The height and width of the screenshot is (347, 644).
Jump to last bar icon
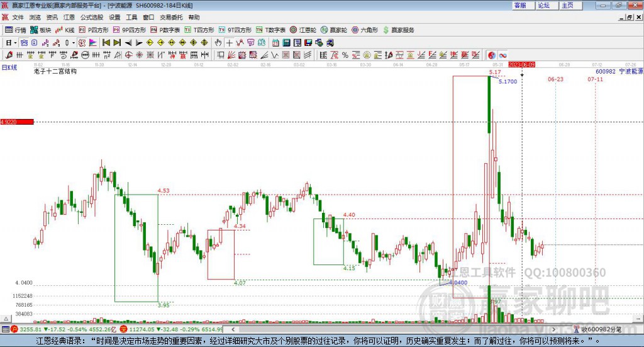(117, 43)
